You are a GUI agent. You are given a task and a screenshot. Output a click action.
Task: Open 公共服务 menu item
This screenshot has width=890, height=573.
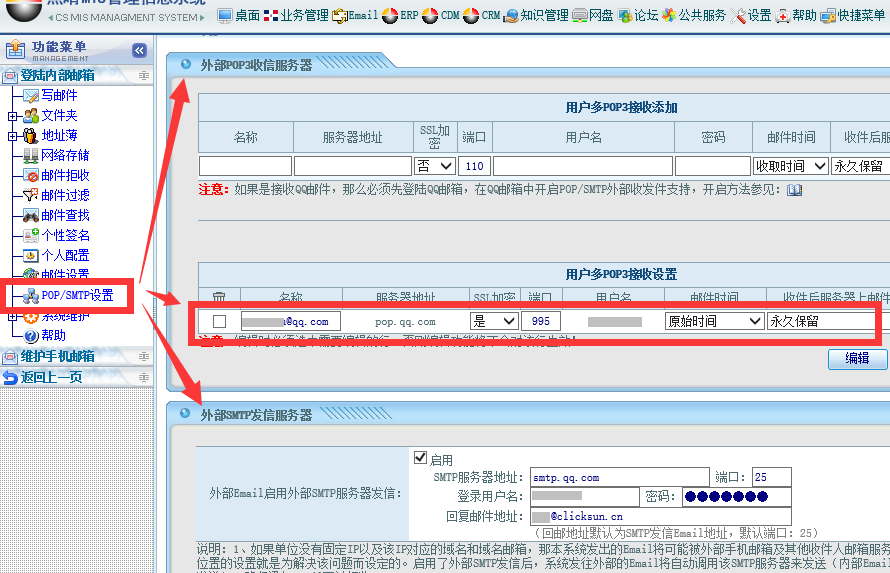(x=694, y=15)
